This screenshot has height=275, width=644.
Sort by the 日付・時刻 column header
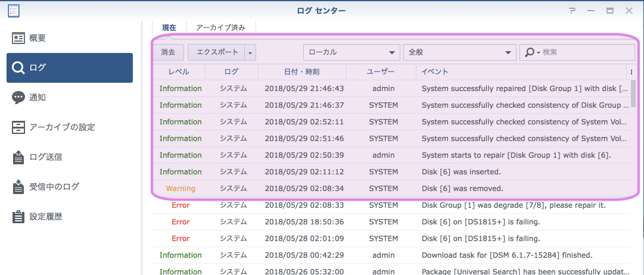click(x=301, y=71)
